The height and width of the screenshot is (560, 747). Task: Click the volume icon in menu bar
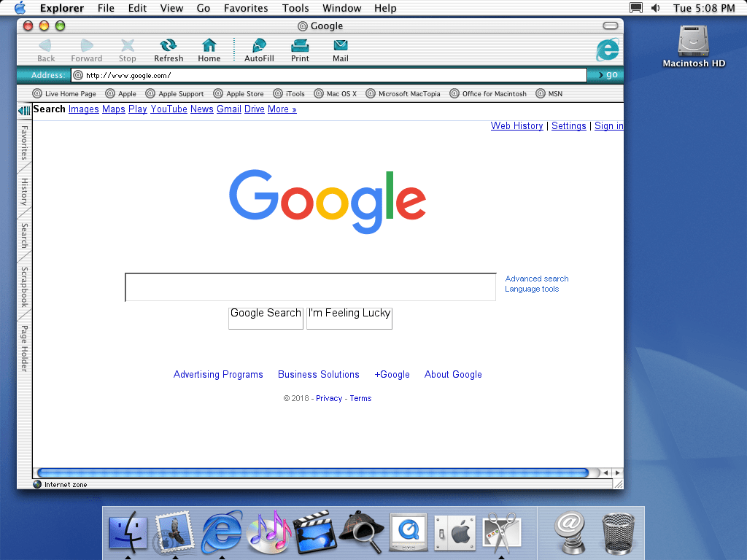(656, 8)
